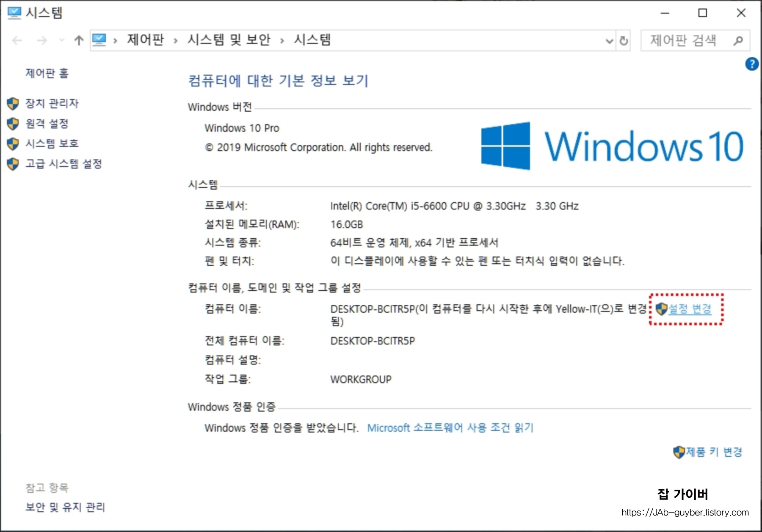This screenshot has width=762, height=532.
Task: Click the '© 2019 Microsoft Corporation' copyright text
Action: [x=318, y=147]
